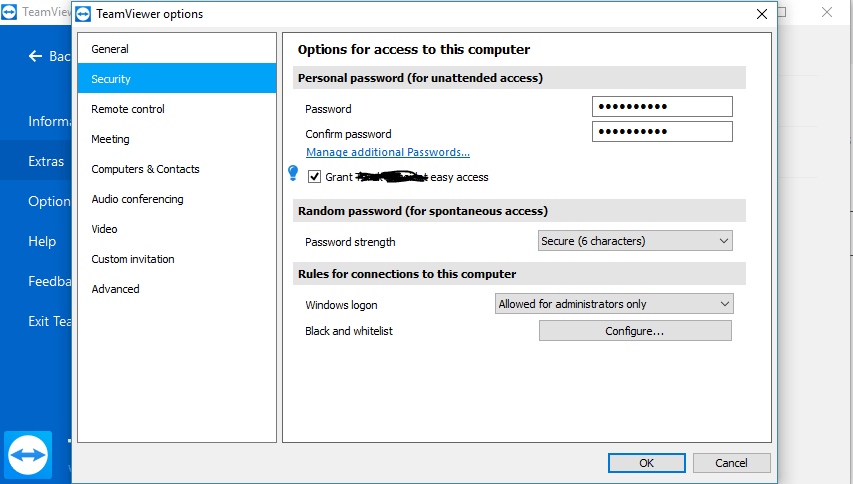The image size is (853, 484).
Task: Open Computers & Contacts settings
Action: (x=145, y=169)
